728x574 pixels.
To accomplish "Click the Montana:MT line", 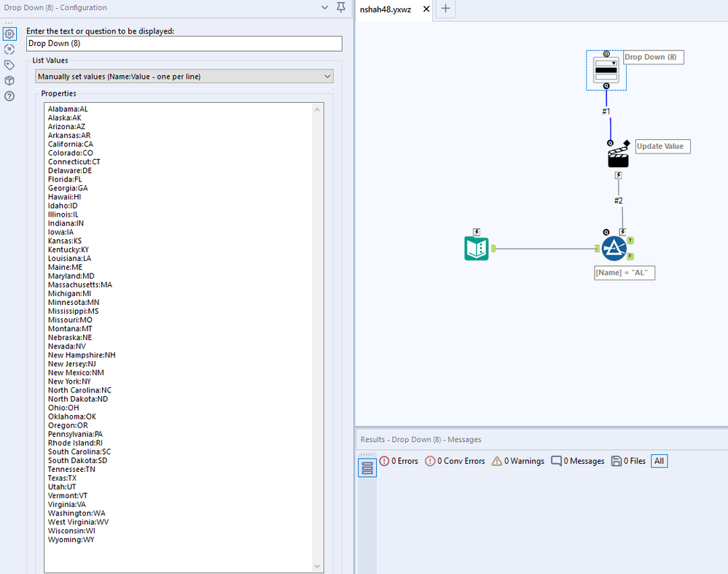I will pos(70,329).
